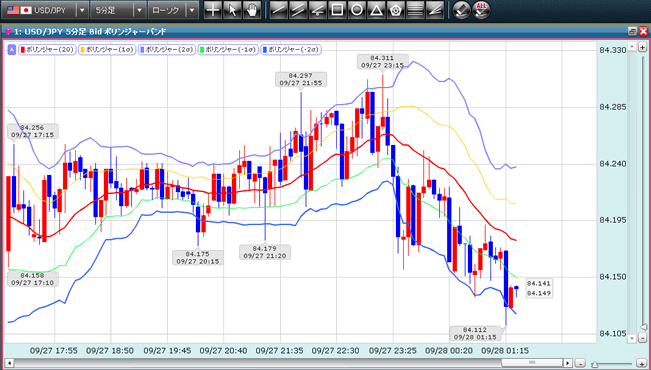
Task: Toggle the ボリンジャー(1σ) legend item
Action: (x=107, y=50)
